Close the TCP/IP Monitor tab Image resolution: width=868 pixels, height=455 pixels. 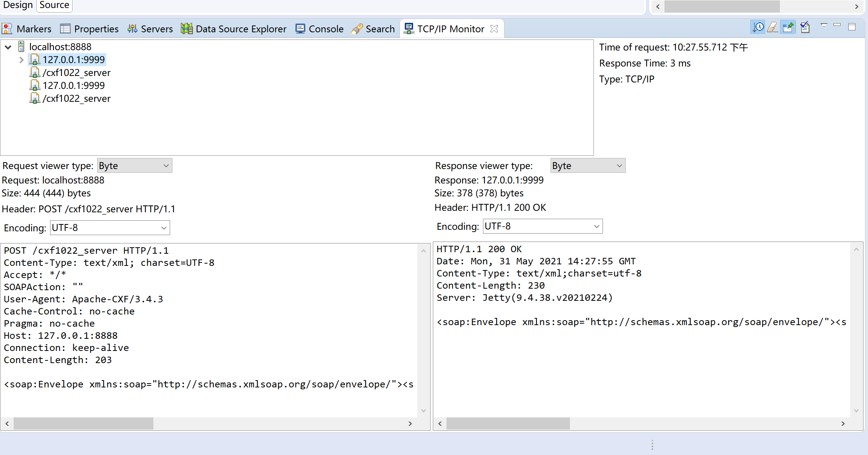[x=494, y=29]
